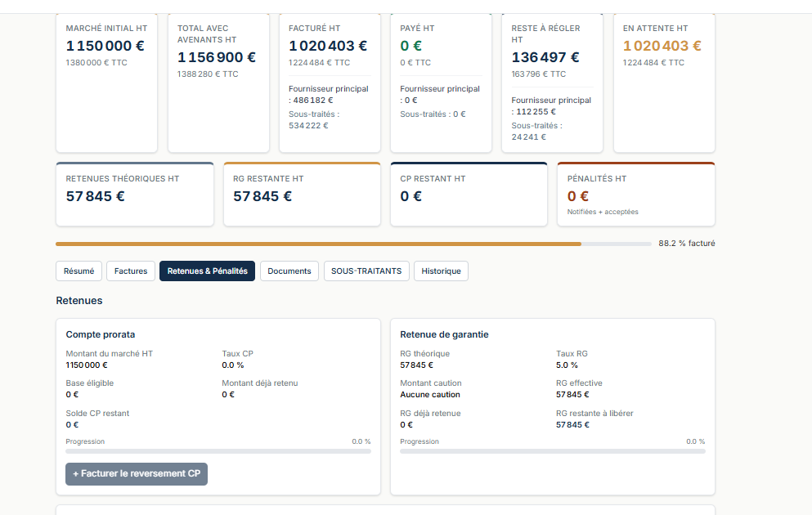This screenshot has height=515, width=812.
Task: Click the 88.2 % facturé progress bar
Action: point(353,244)
